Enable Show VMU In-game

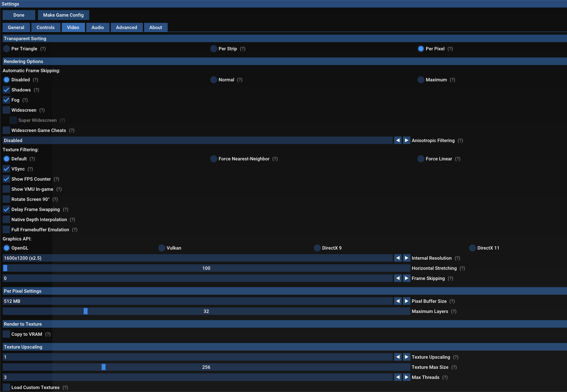click(7, 189)
